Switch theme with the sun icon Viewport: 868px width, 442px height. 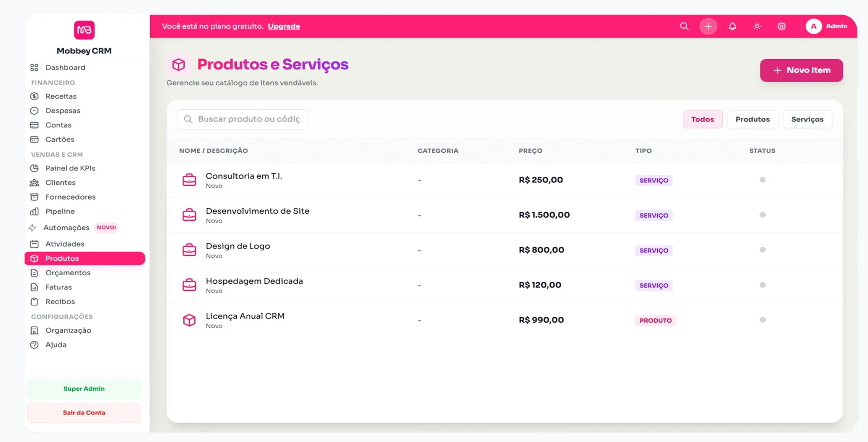(x=757, y=26)
